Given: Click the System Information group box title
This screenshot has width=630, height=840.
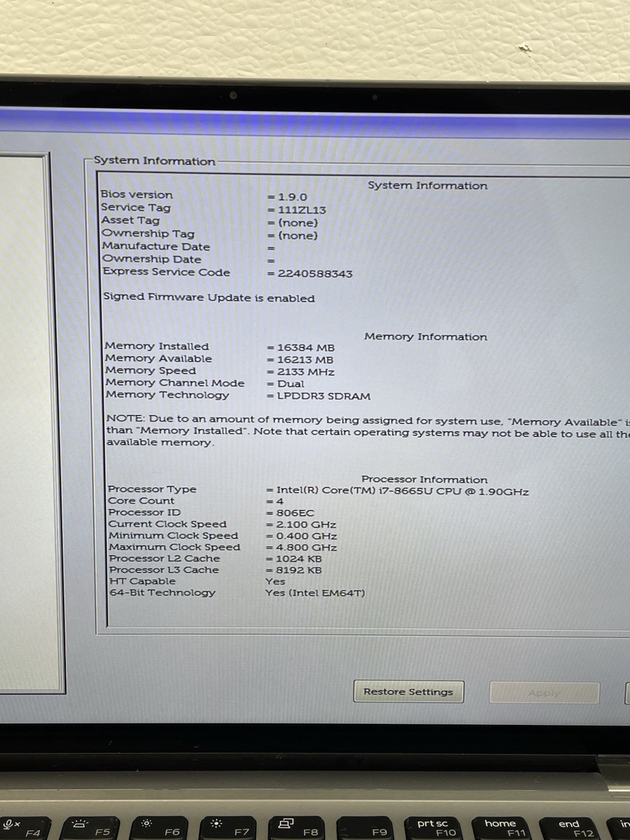Looking at the screenshot, I should (x=154, y=161).
